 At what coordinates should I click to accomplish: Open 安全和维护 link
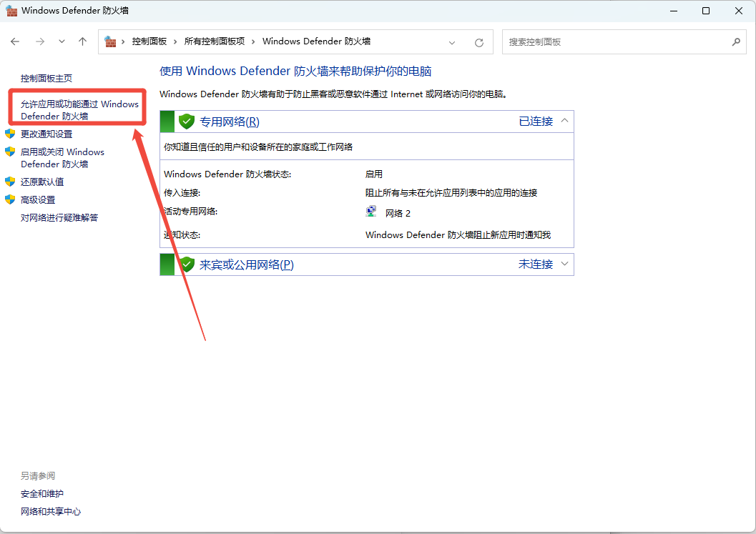click(x=42, y=493)
